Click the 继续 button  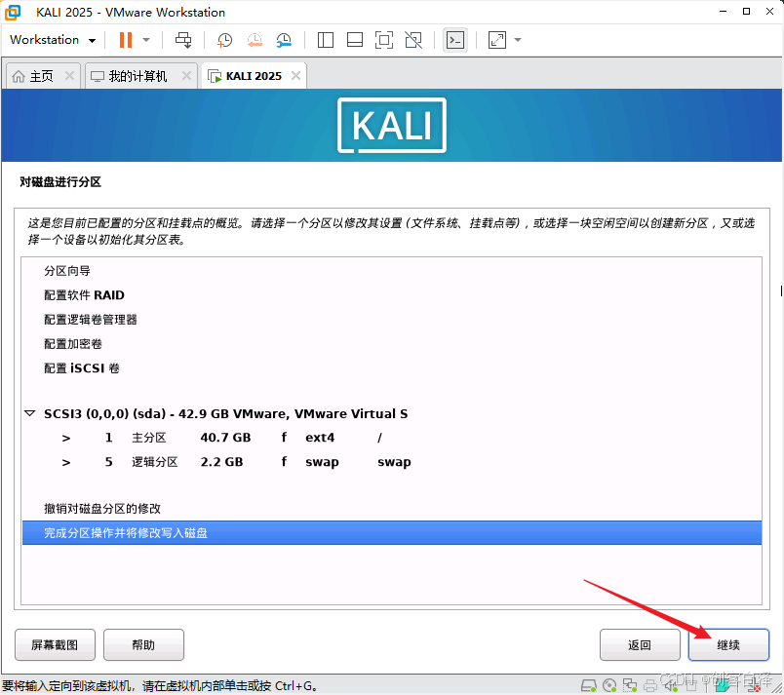click(728, 645)
